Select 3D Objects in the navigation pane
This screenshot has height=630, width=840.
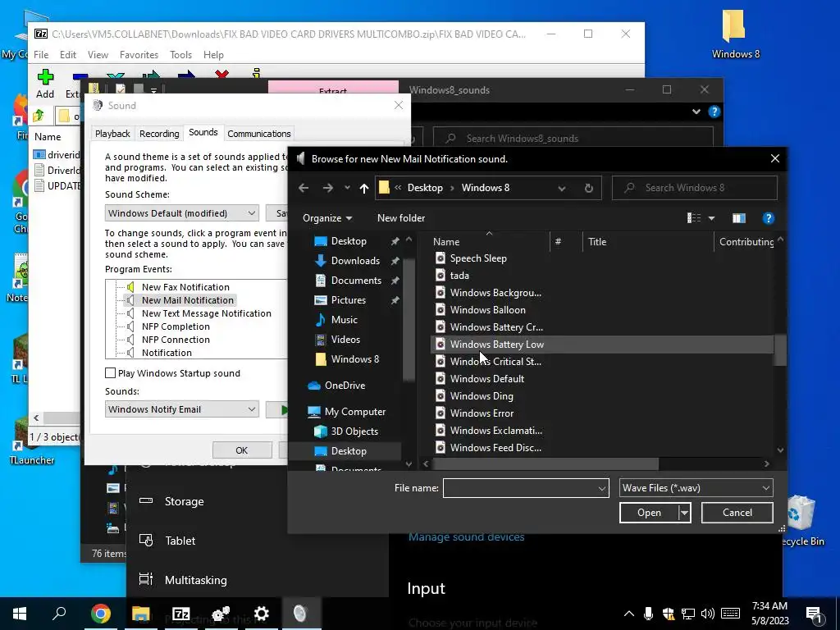point(354,431)
